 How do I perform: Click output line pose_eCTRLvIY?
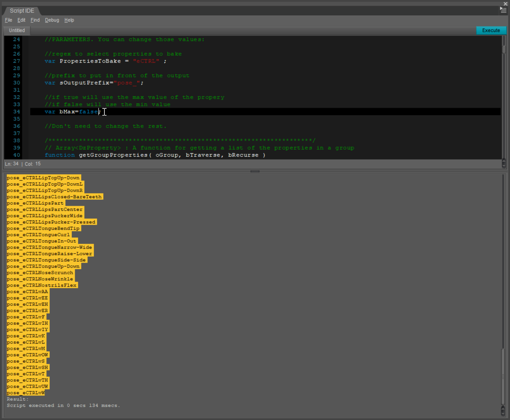pyautogui.click(x=28, y=330)
